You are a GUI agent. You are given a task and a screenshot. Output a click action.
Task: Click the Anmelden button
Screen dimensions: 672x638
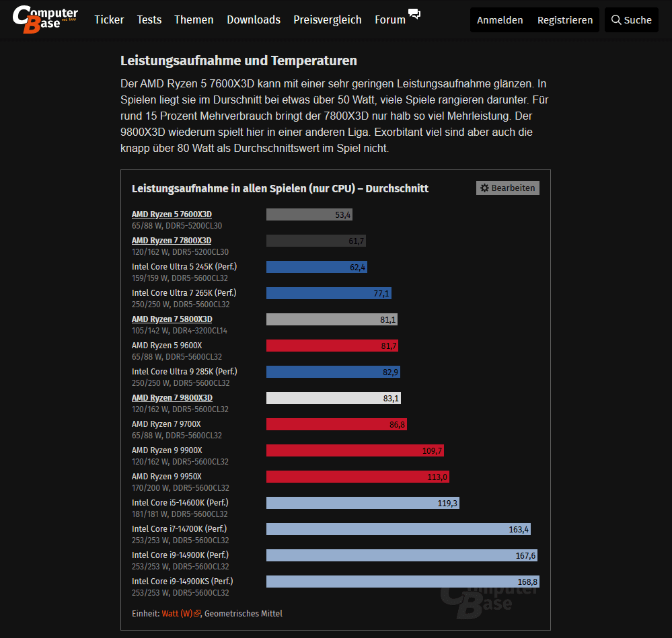click(500, 20)
